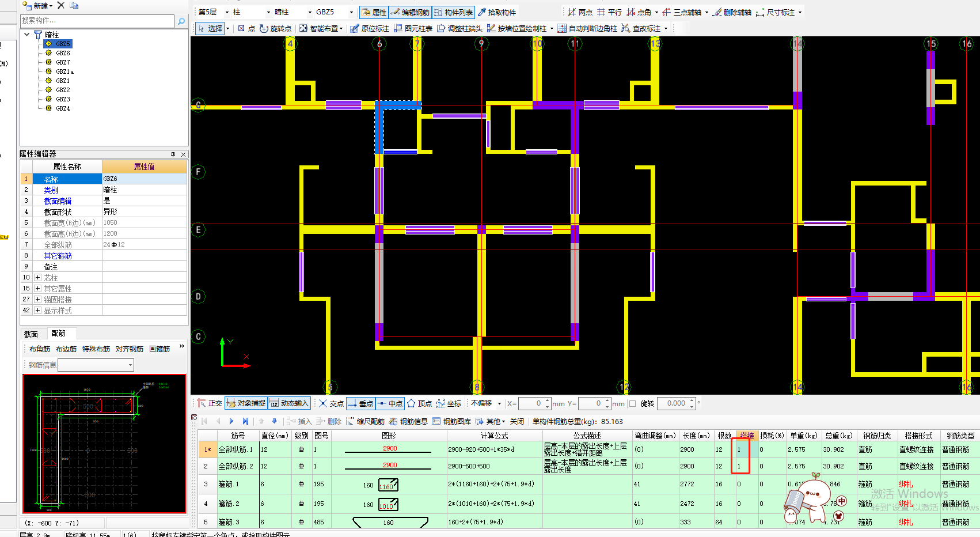The width and height of the screenshot is (980, 537).
Task: Expand the 锚固搭接 property group
Action: [37, 300]
